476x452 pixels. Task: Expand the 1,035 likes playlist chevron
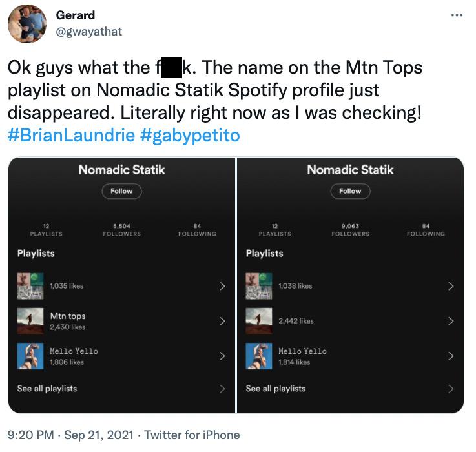pos(222,286)
